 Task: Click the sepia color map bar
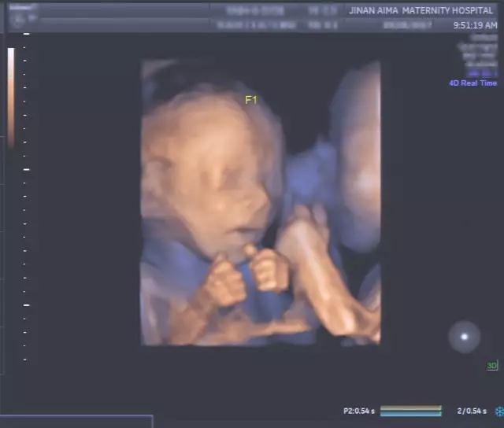(x=11, y=97)
